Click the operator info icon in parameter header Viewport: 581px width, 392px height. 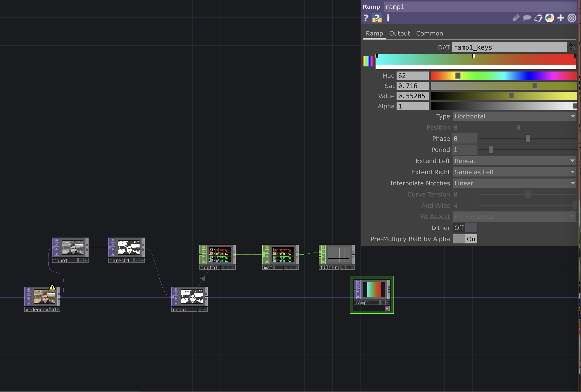pyautogui.click(x=388, y=18)
